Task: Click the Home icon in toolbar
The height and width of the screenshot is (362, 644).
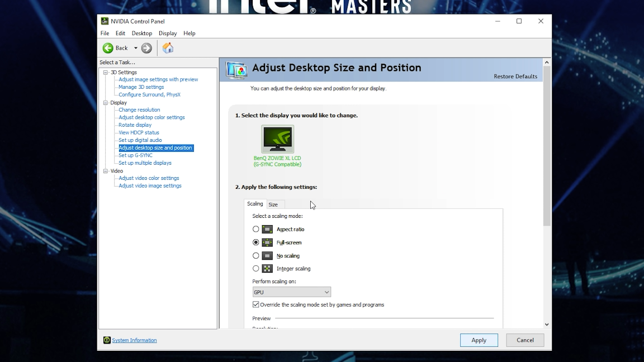Action: click(x=168, y=48)
